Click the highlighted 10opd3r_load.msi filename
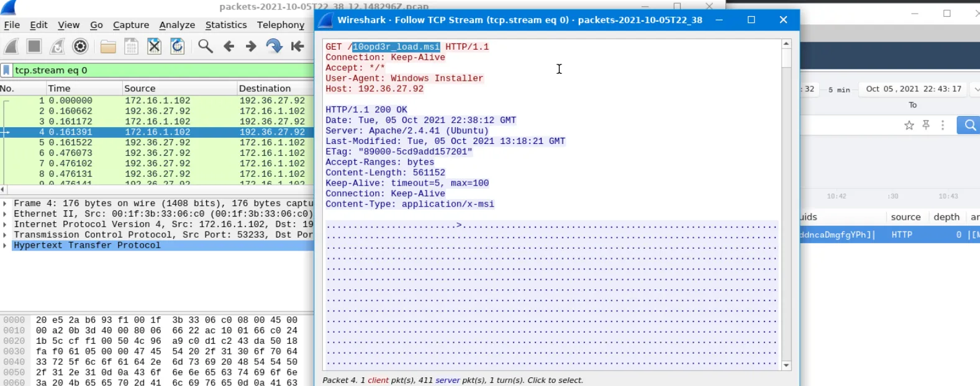Image resolution: width=980 pixels, height=386 pixels. [396, 47]
